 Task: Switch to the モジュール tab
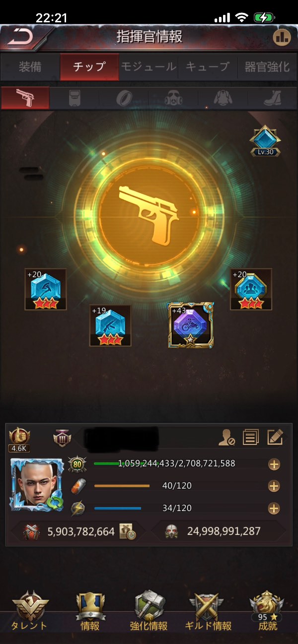(149, 66)
